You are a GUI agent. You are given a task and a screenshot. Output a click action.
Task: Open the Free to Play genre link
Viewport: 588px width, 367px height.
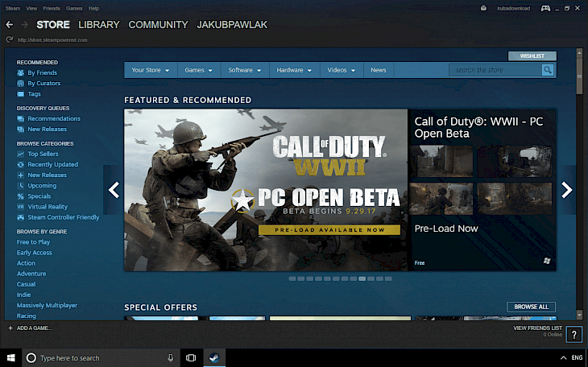click(x=33, y=242)
